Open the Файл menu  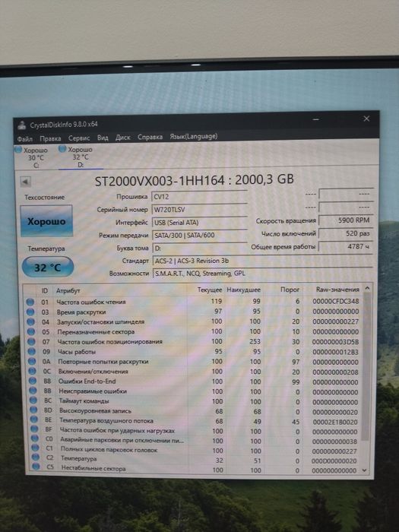point(25,139)
